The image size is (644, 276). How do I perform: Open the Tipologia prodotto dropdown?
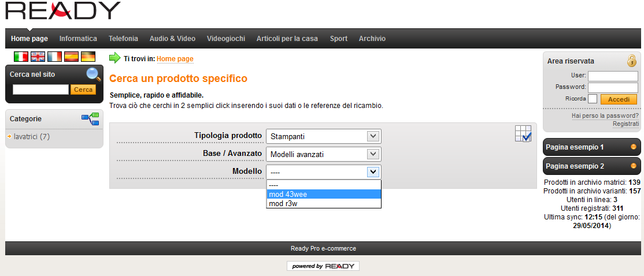pyautogui.click(x=324, y=136)
